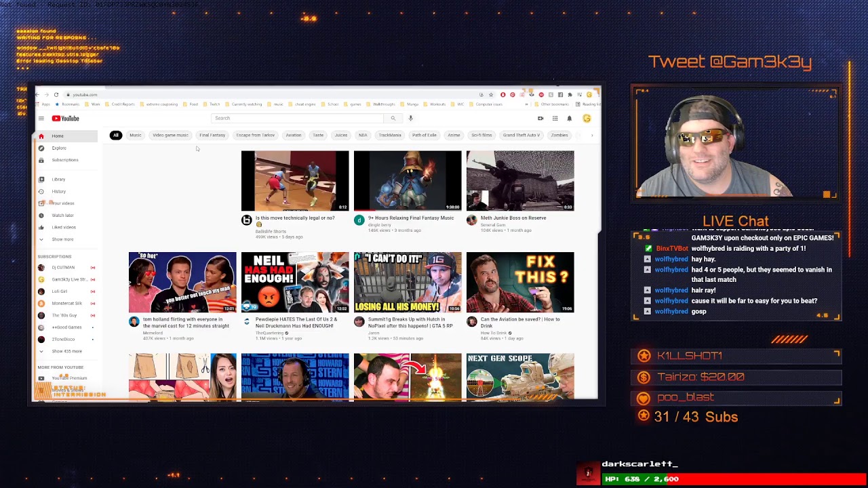Open the 9+ Hours Relaxing Final Fantasy Music title
868x488 pixels.
point(411,218)
